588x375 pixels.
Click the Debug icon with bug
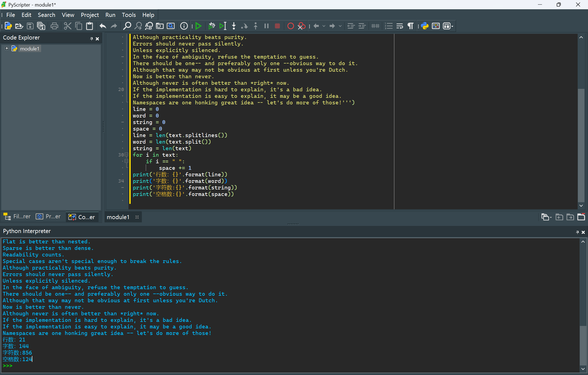coord(212,26)
